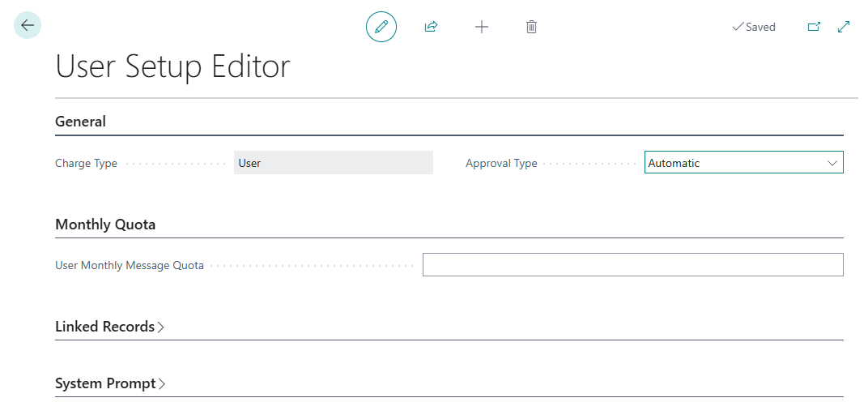Open this page in a new window
Screen dimensions: 868x415
click(x=814, y=27)
